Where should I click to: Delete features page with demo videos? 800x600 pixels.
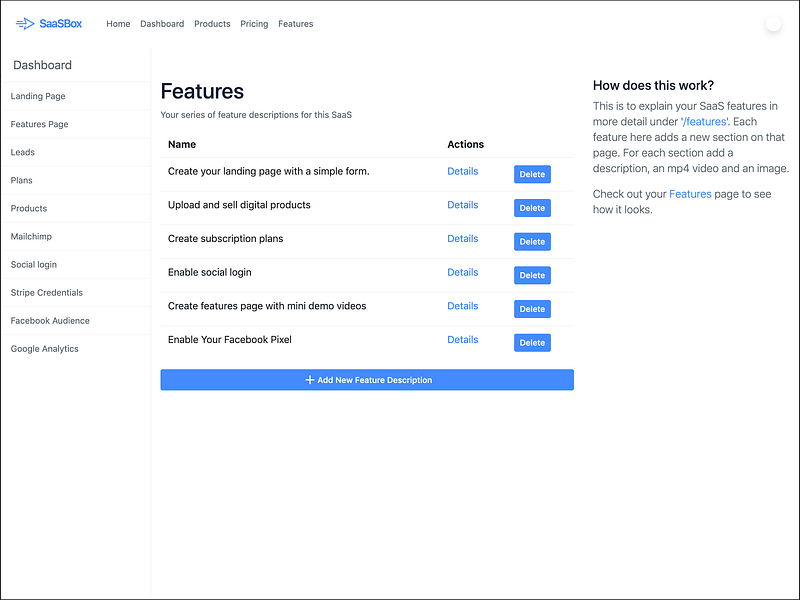click(532, 309)
